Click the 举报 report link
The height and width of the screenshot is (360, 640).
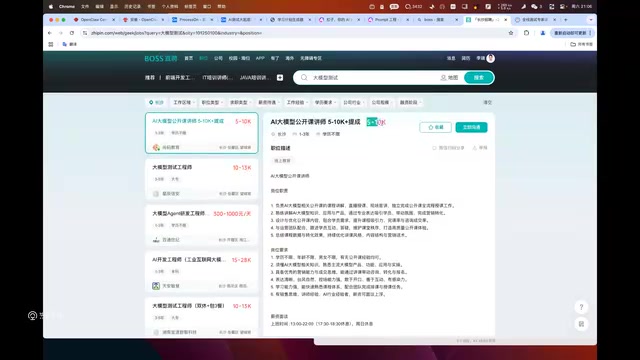(480, 148)
